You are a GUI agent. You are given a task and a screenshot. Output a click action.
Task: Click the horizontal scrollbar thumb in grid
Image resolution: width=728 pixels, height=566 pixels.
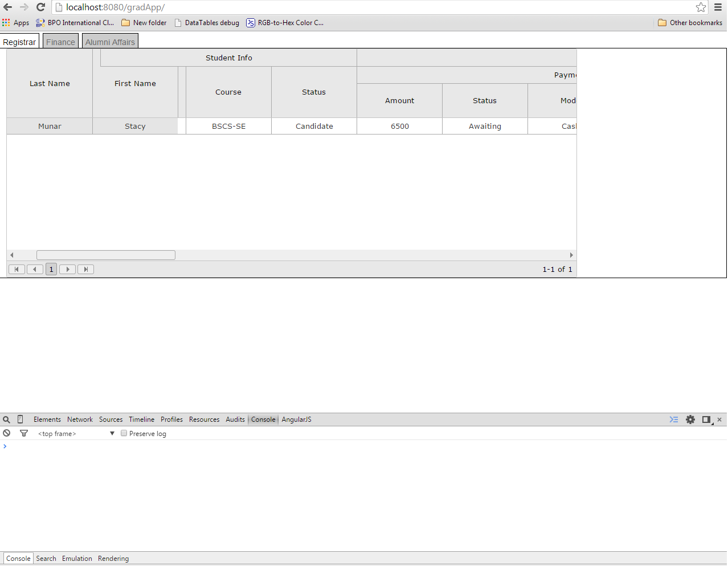coord(106,255)
